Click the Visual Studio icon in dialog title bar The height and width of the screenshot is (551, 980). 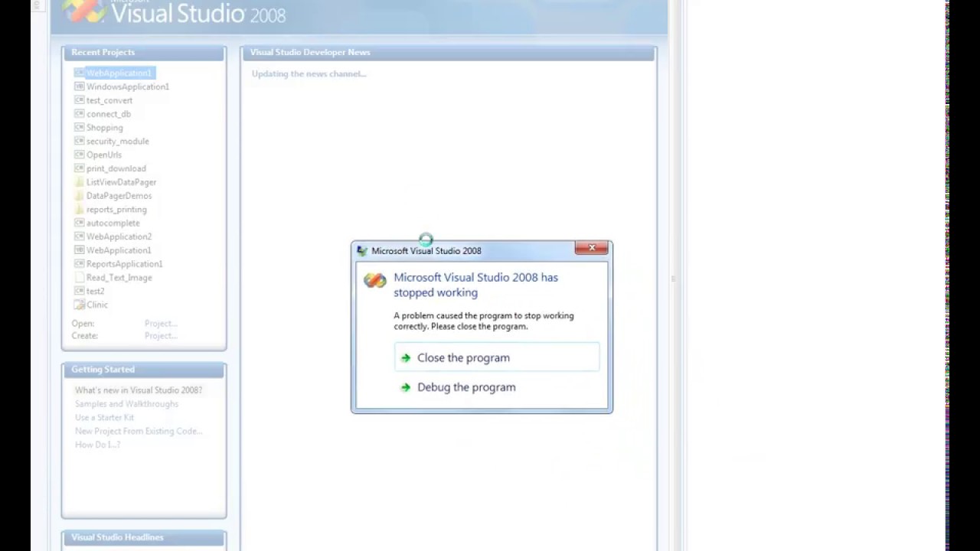click(x=362, y=251)
